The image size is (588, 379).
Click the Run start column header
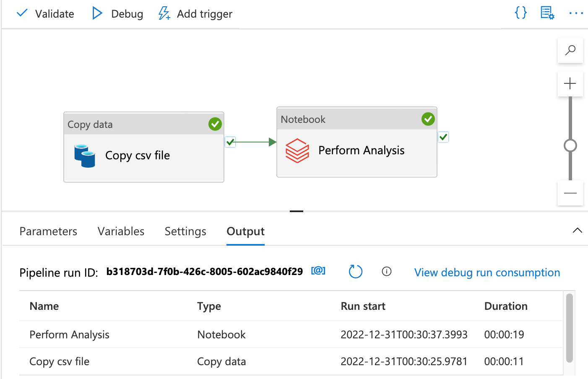(363, 306)
